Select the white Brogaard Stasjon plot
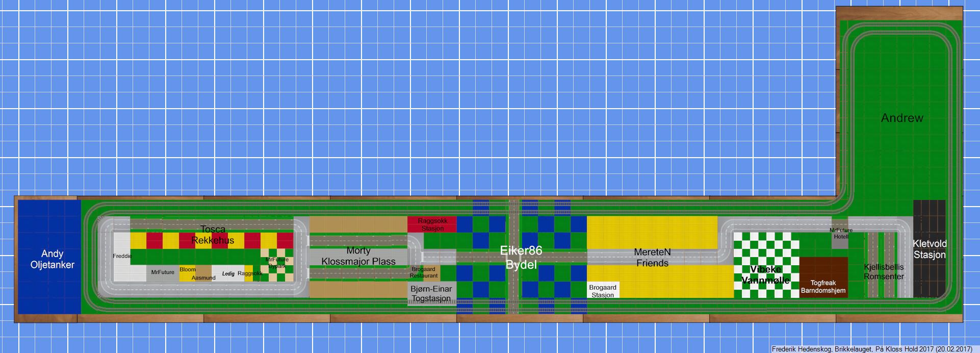This screenshot has height=353, width=980. (x=603, y=290)
